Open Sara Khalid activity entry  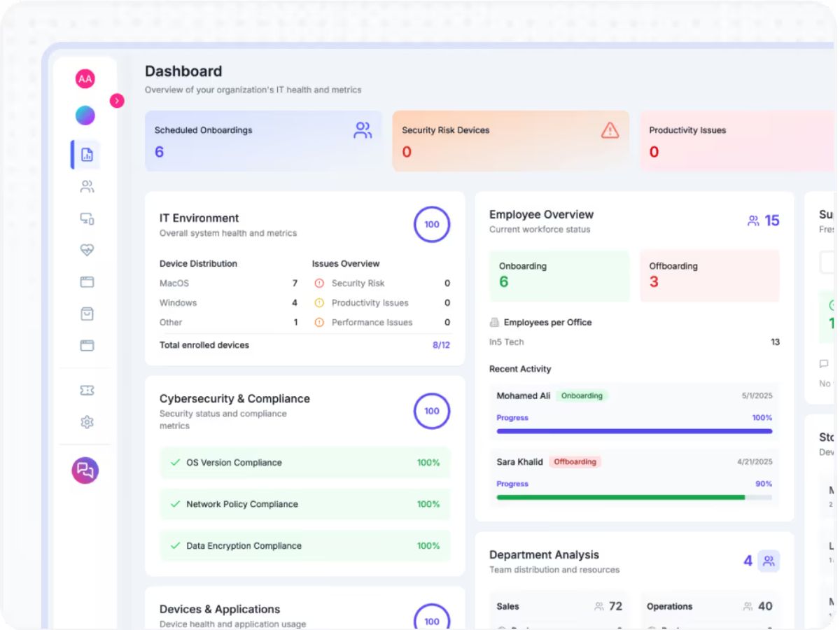tap(634, 477)
